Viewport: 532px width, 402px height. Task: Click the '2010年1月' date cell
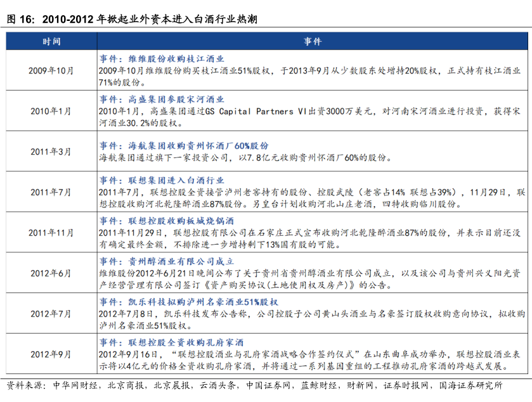[x=51, y=111]
